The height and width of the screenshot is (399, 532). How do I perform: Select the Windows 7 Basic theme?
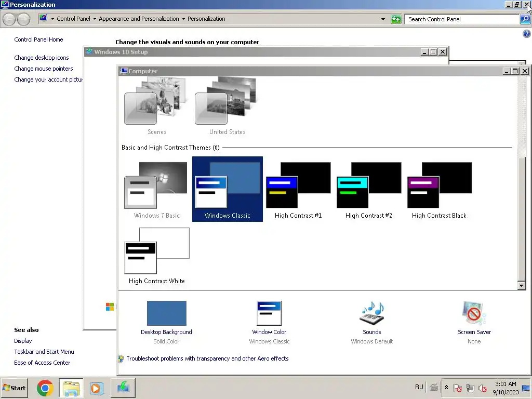157,189
